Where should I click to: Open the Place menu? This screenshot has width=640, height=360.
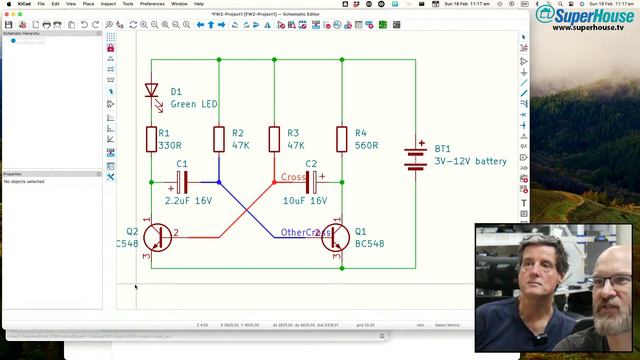pyautogui.click(x=89, y=4)
